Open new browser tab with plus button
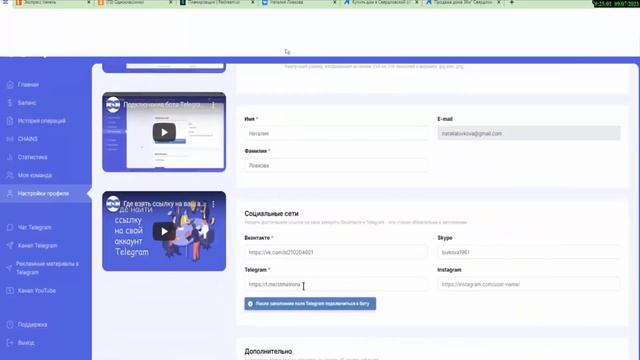This screenshot has width=640, height=360. point(511,2)
